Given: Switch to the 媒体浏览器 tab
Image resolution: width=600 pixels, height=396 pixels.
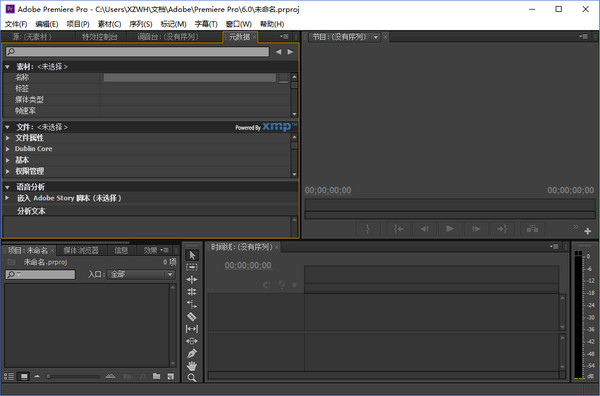Looking at the screenshot, I should tap(81, 250).
